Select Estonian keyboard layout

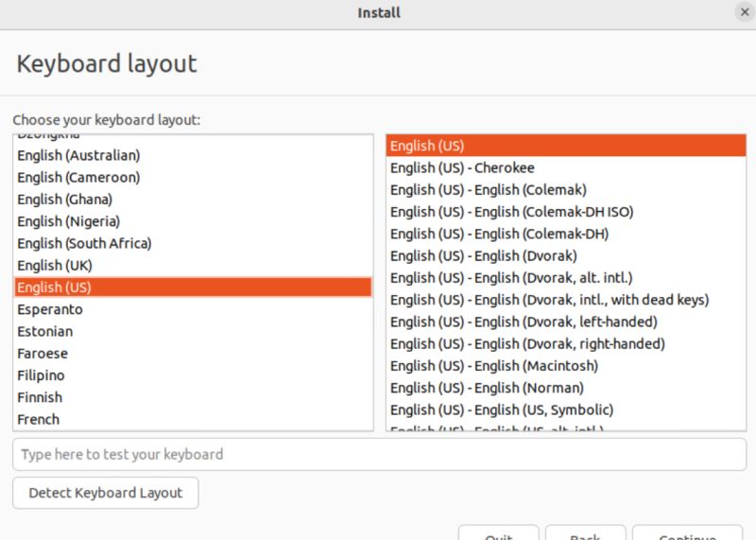[x=193, y=332]
